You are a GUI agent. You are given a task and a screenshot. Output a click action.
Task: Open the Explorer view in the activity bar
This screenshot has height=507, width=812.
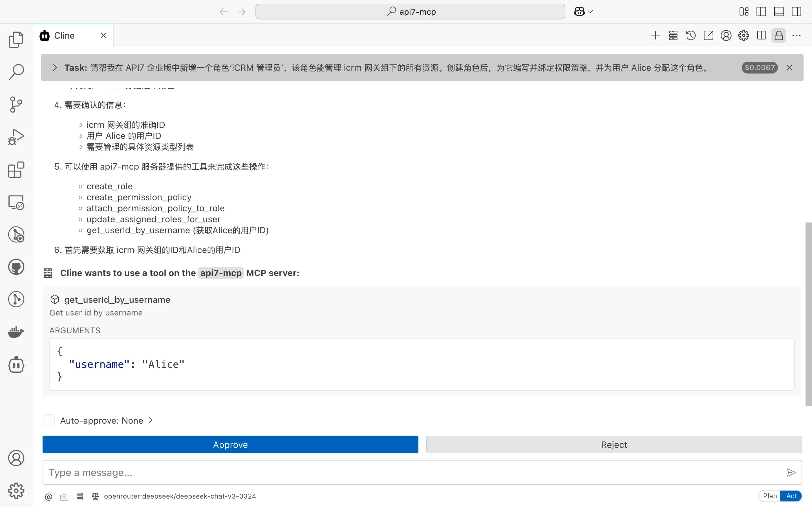pyautogui.click(x=16, y=39)
